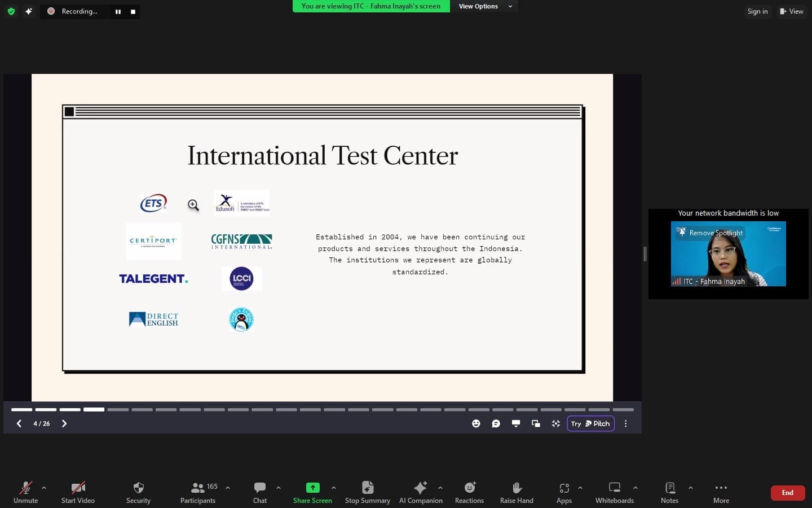Click the green encryption shield icon
Image resolution: width=812 pixels, height=508 pixels.
pyautogui.click(x=11, y=11)
